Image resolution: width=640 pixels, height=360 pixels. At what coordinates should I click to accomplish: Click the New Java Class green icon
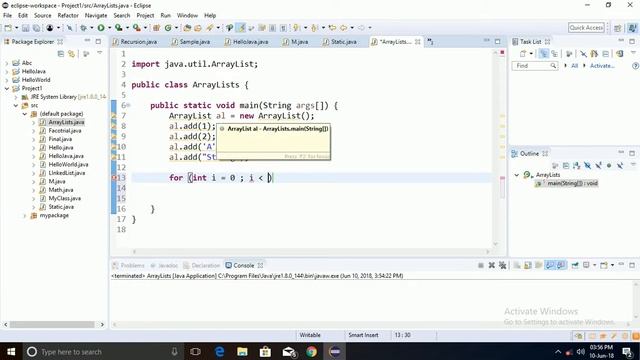(x=168, y=28)
